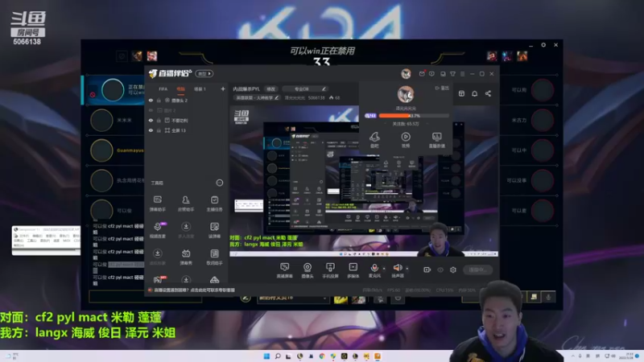Click the 工具箱 circular more button
This screenshot has width=644, height=362.
220,183
